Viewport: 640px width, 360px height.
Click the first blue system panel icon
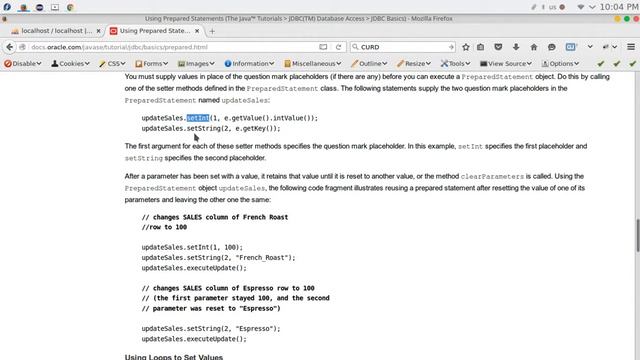[7, 7]
